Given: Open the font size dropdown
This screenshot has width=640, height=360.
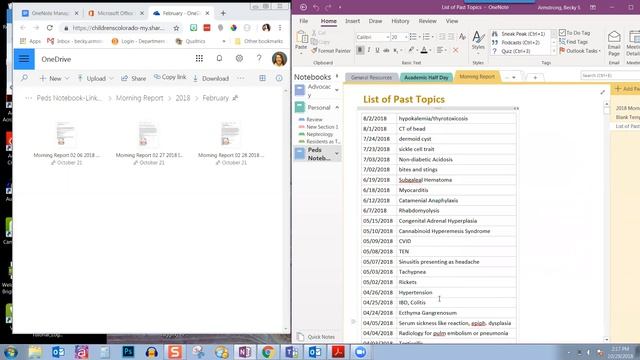Looking at the screenshot, I should click(406, 37).
